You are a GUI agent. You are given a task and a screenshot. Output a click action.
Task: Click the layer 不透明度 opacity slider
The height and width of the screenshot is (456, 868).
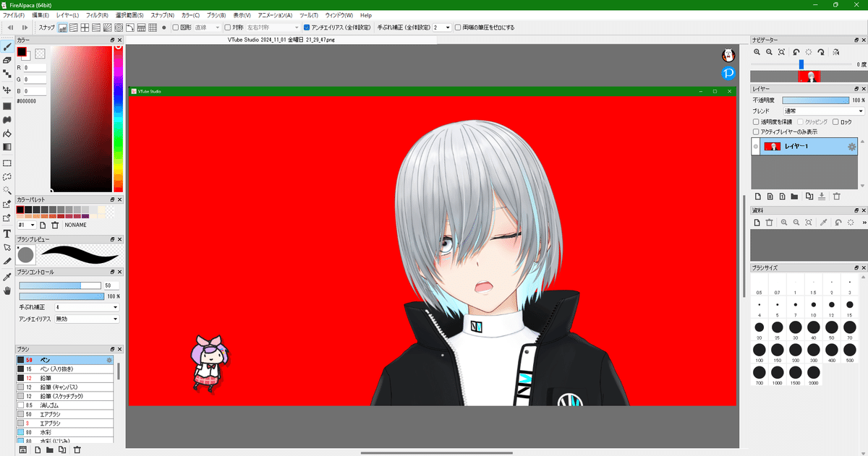pyautogui.click(x=815, y=100)
